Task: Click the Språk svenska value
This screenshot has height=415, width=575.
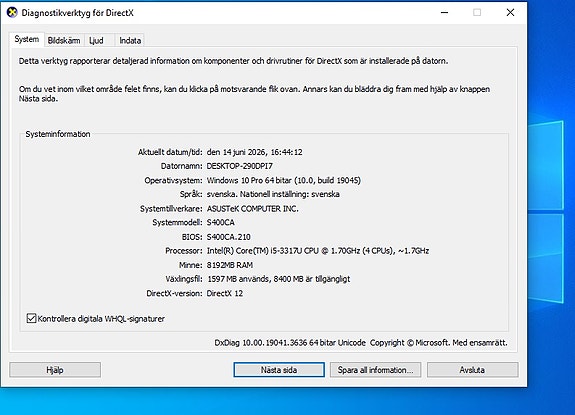Action: pyautogui.click(x=273, y=194)
